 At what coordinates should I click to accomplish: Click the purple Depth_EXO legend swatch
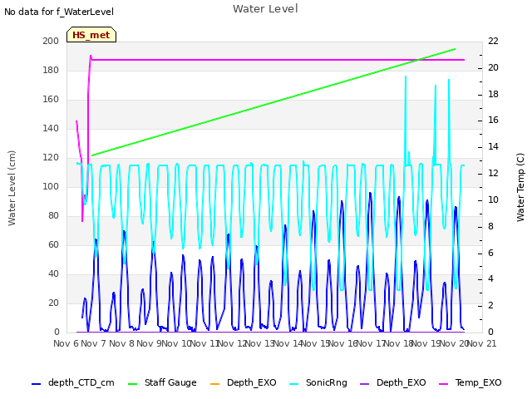(x=364, y=383)
